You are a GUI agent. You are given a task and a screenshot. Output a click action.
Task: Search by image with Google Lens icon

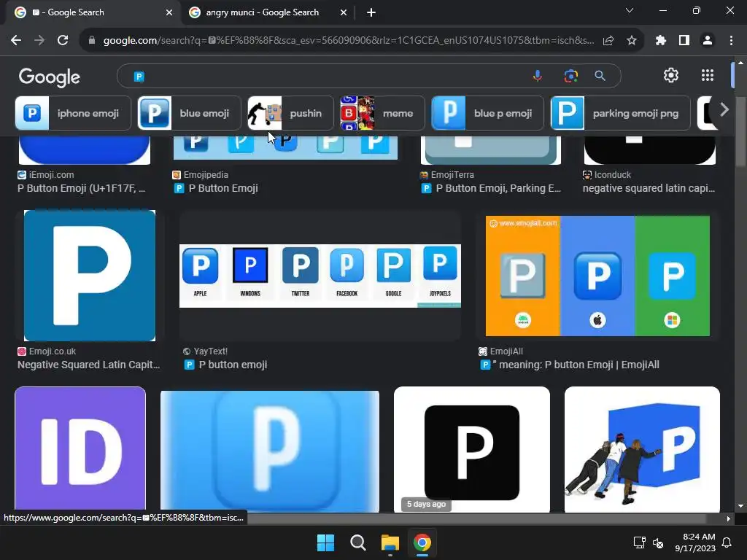point(570,76)
